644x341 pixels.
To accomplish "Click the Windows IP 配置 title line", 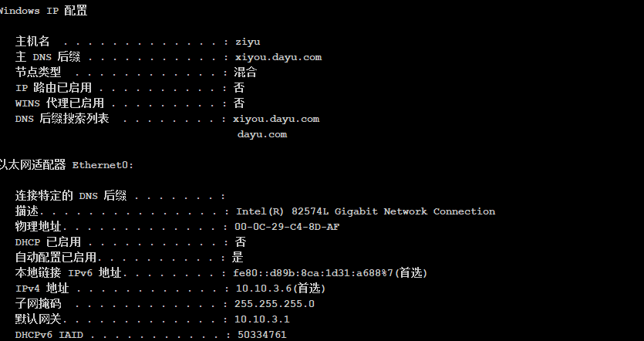I will click(x=43, y=11).
